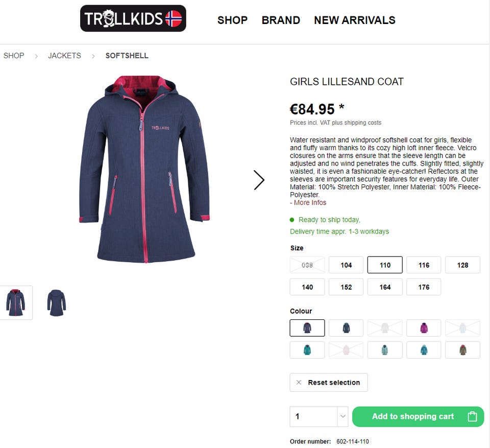The height and width of the screenshot is (448, 490).
Task: Click the X icon in Reset selection
Action: (299, 382)
